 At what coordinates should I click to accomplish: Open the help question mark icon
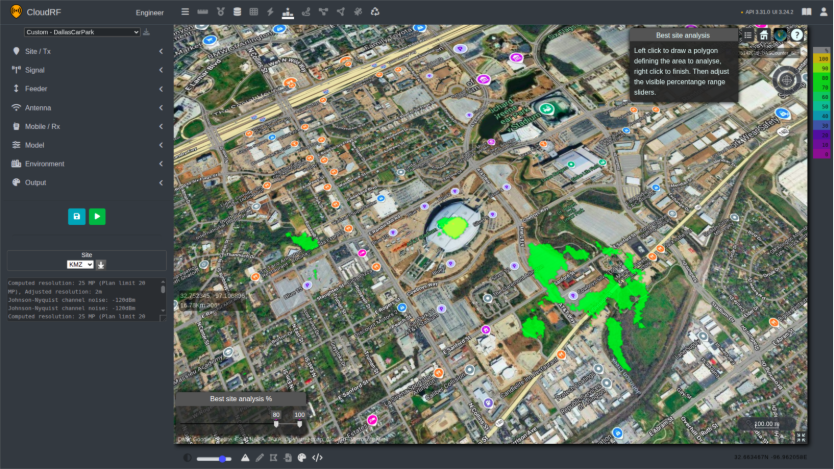click(797, 35)
